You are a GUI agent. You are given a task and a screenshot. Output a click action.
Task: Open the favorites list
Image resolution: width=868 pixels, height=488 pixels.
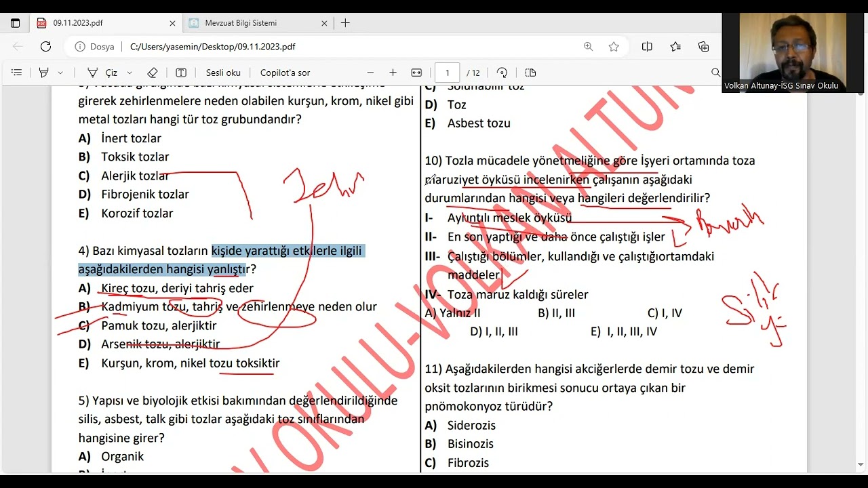coord(675,47)
